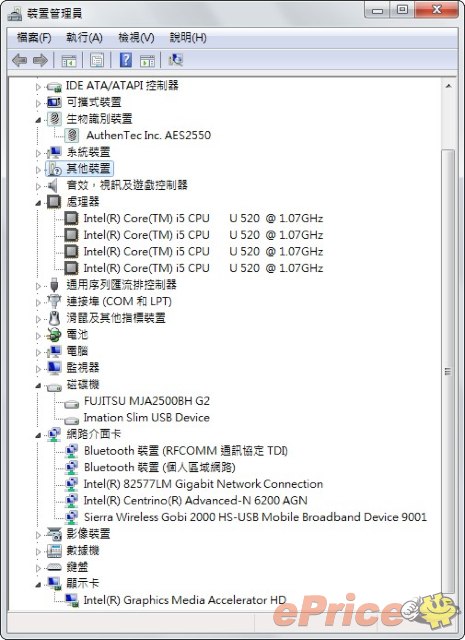Open the 檔案(F) menu
The height and width of the screenshot is (640, 465).
34,38
